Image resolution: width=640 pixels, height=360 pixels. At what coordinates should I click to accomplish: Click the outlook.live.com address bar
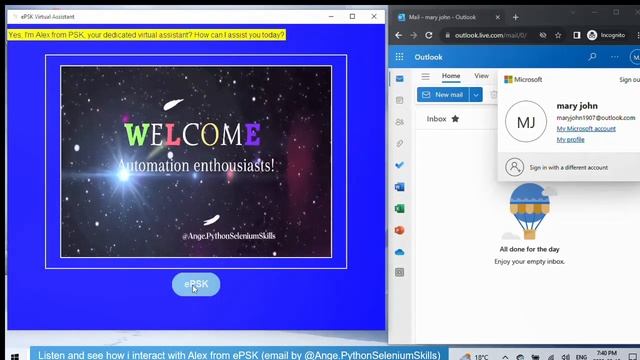[x=491, y=36]
